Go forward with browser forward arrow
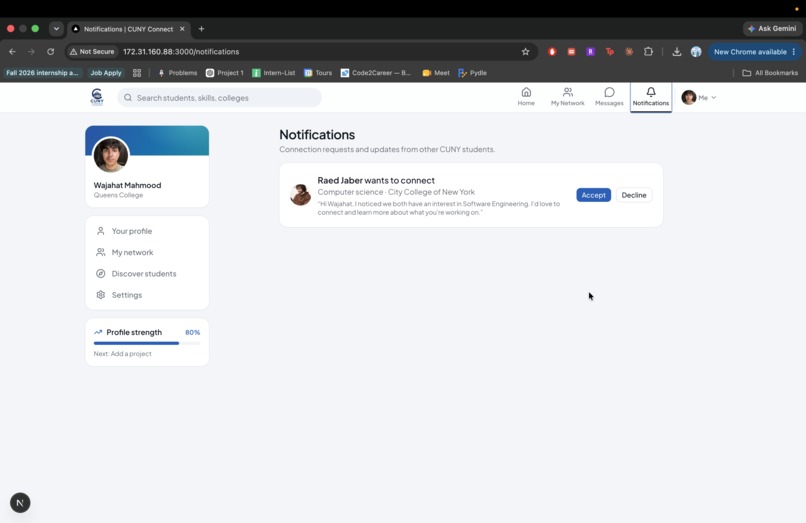 click(x=31, y=51)
